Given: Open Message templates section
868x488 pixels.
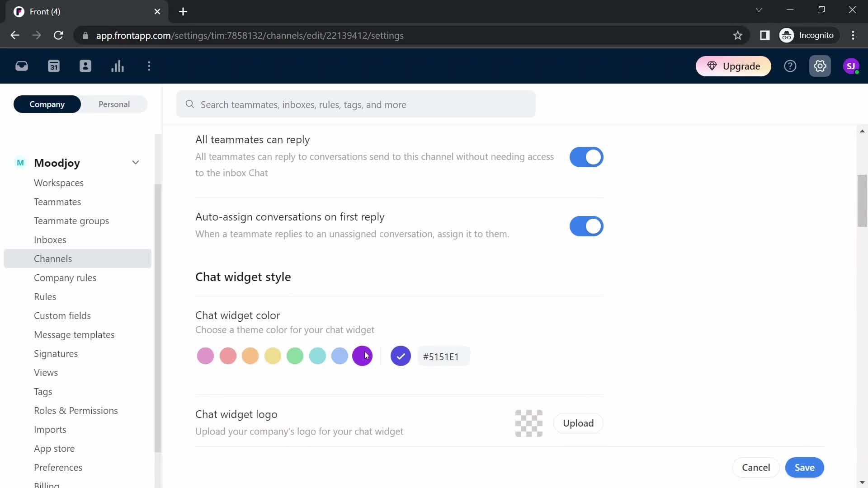Looking at the screenshot, I should (x=74, y=334).
